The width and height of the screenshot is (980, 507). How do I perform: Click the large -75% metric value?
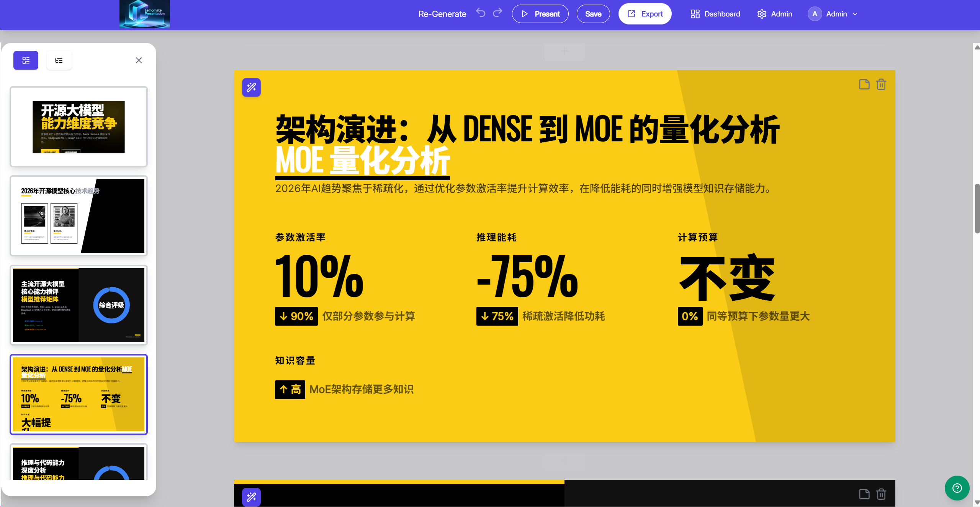527,277
